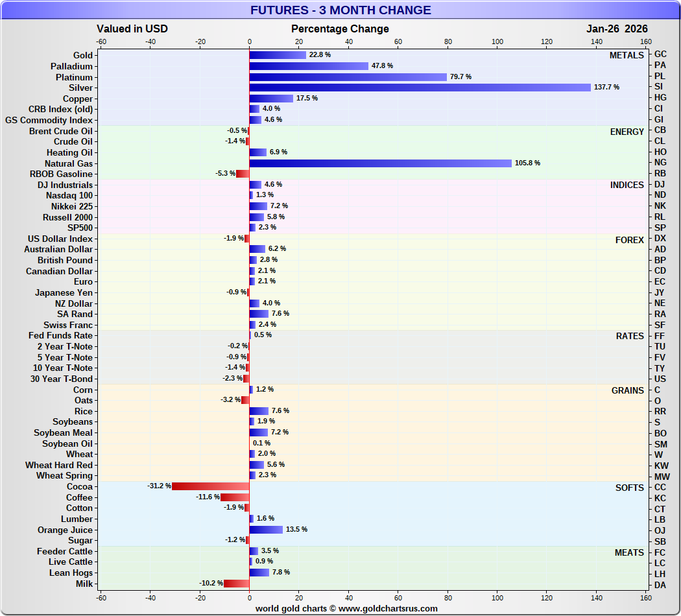Select the US Dollar Index label
Viewport: 681px width, 616px height.
[60, 239]
